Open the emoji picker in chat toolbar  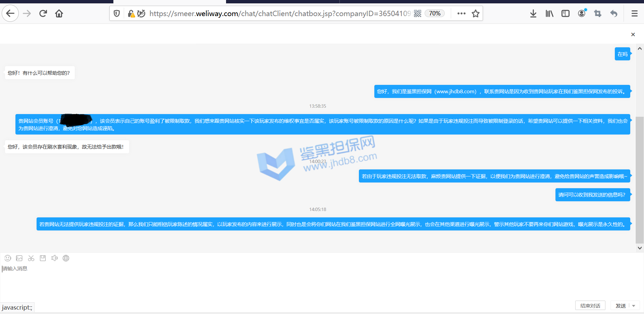coord(8,258)
